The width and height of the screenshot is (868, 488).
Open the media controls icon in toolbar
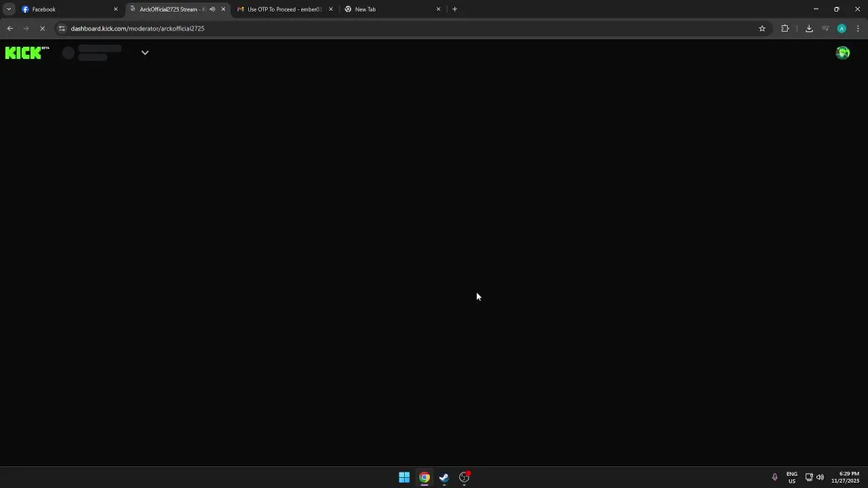tap(825, 28)
